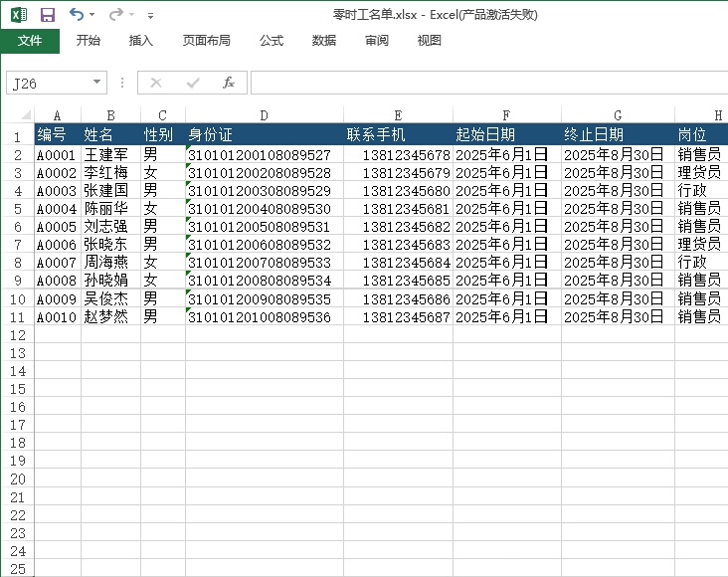Click the cancel X icon in formula bar
The width and height of the screenshot is (728, 577).
pos(156,83)
